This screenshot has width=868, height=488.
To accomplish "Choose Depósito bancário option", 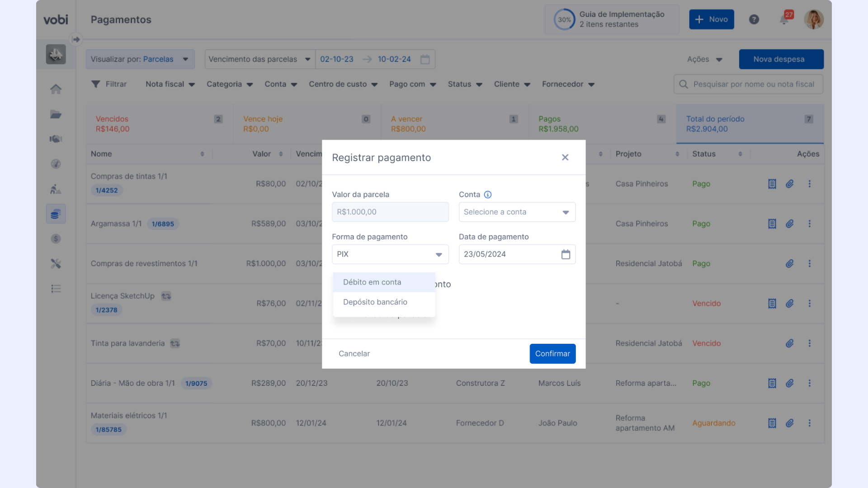I will coord(375,302).
